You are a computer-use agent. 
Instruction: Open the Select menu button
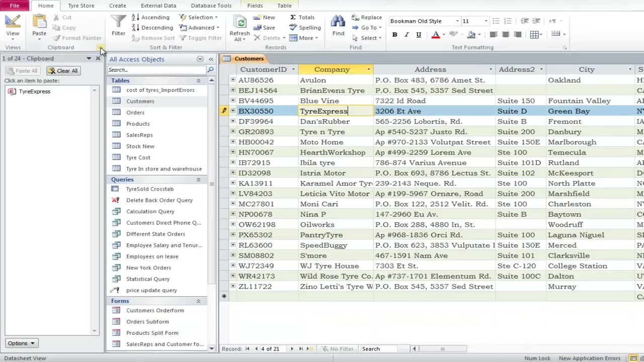point(367,38)
